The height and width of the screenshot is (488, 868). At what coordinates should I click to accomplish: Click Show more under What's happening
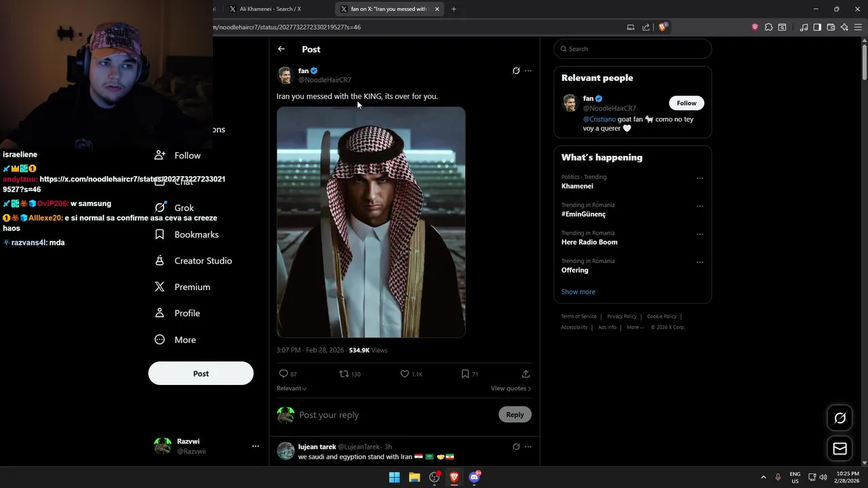tap(578, 292)
